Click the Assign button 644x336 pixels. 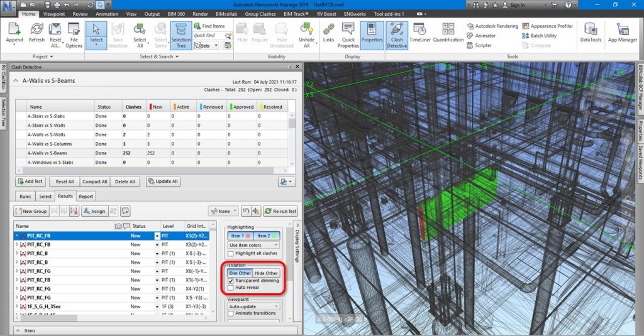94,211
